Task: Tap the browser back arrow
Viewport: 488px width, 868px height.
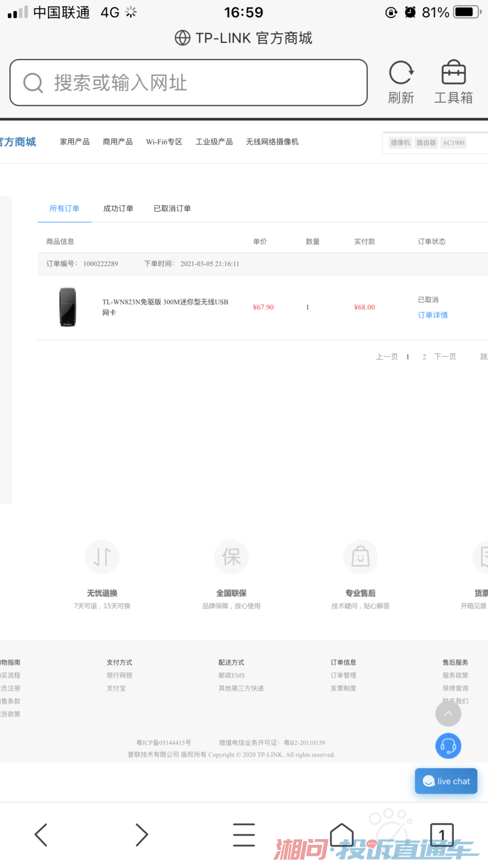Action: pyautogui.click(x=40, y=834)
